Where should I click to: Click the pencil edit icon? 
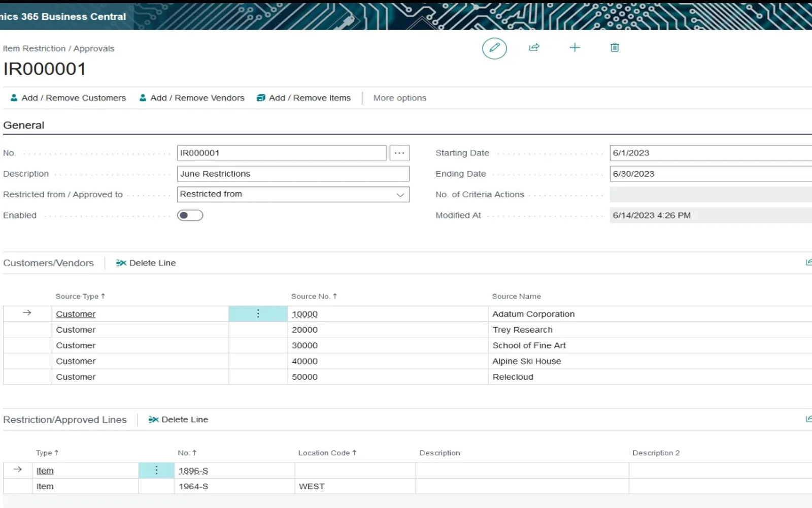(494, 48)
